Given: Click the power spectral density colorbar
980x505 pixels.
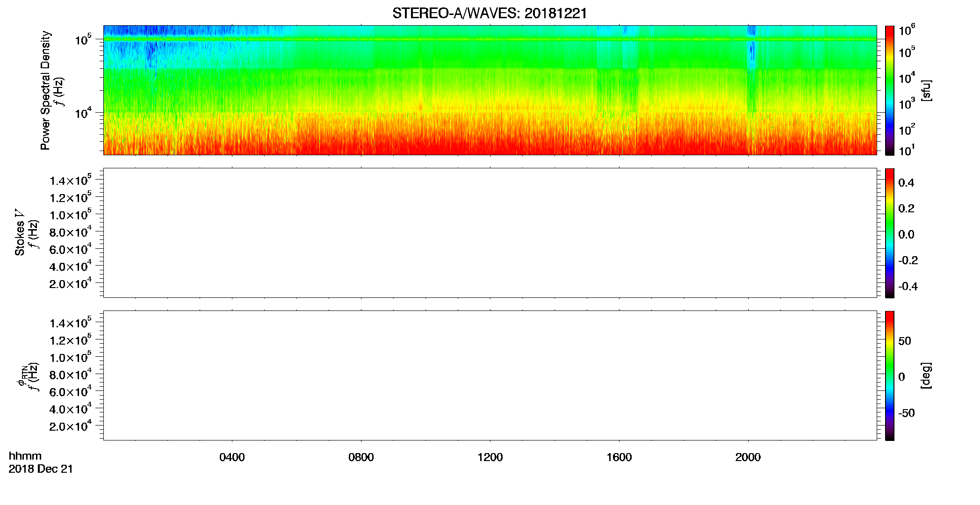Looking at the screenshot, I should (x=889, y=90).
